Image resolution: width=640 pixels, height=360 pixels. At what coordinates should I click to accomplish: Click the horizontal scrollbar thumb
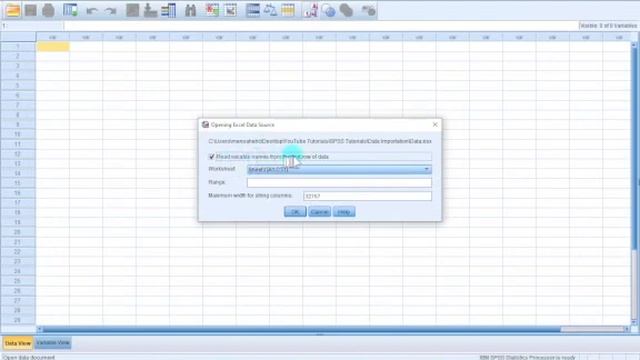coord(302,329)
